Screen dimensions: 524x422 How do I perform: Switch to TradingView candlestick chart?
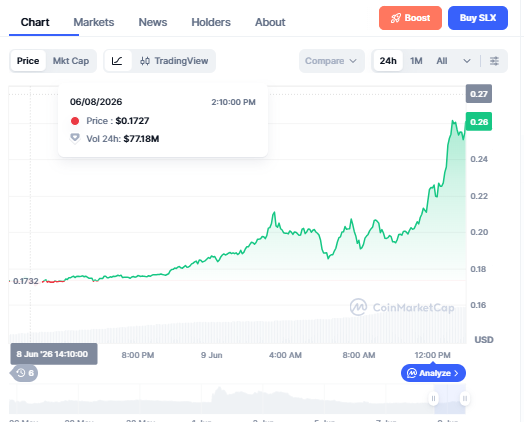click(x=174, y=61)
